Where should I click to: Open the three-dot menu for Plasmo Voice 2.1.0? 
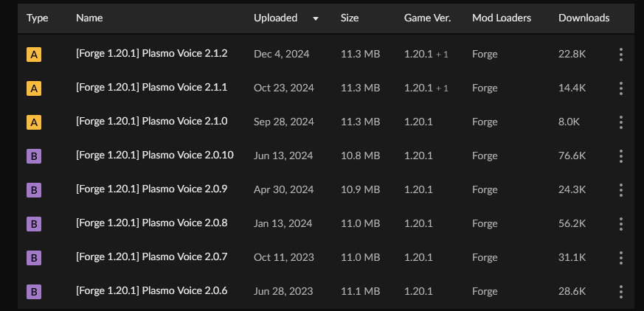pyautogui.click(x=620, y=122)
